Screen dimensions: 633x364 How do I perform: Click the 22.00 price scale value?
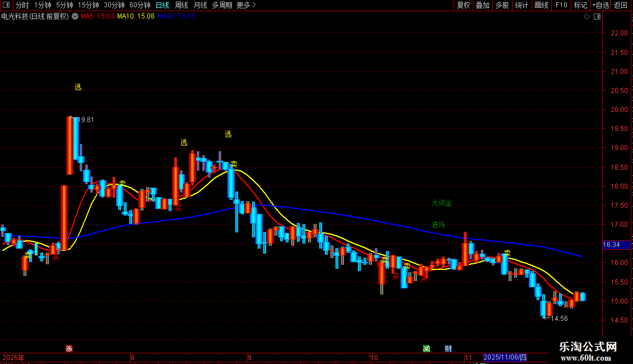(x=619, y=33)
